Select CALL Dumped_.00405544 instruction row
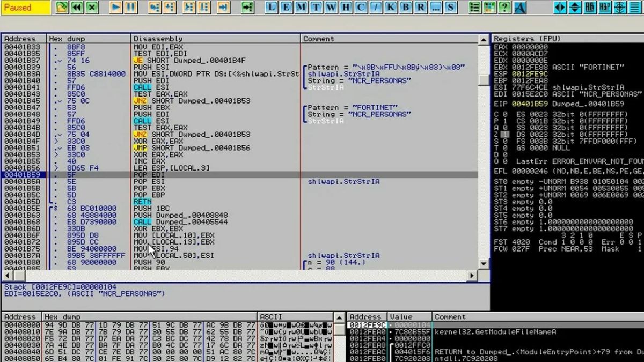This screenshot has height=362, width=644. tap(239, 221)
